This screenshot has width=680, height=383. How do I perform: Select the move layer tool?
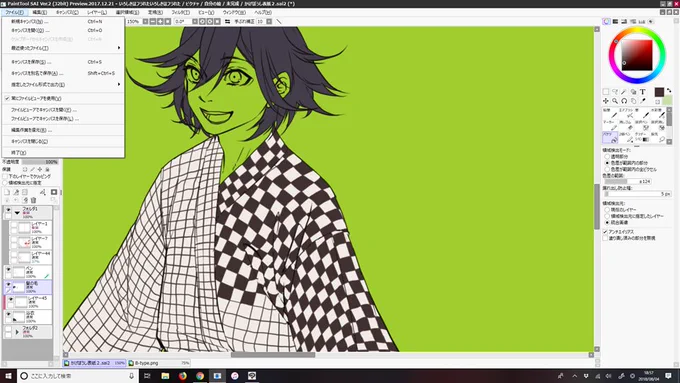[x=606, y=101]
